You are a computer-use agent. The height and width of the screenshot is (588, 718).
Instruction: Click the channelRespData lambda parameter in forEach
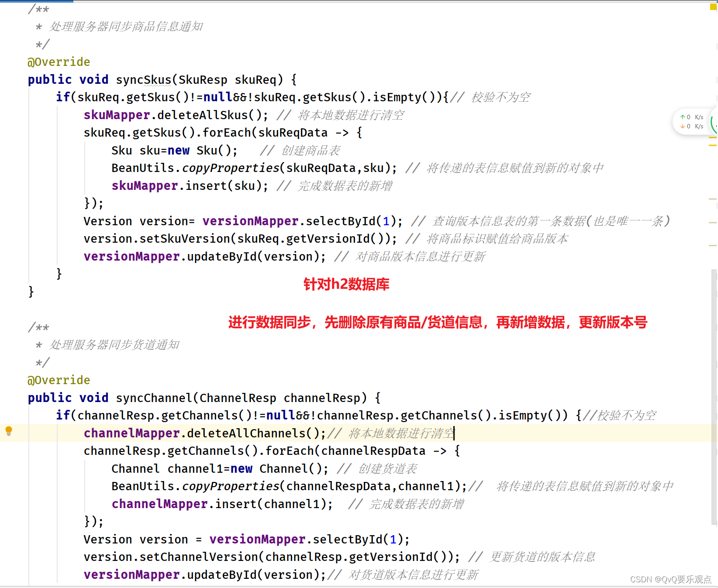pyautogui.click(x=373, y=451)
